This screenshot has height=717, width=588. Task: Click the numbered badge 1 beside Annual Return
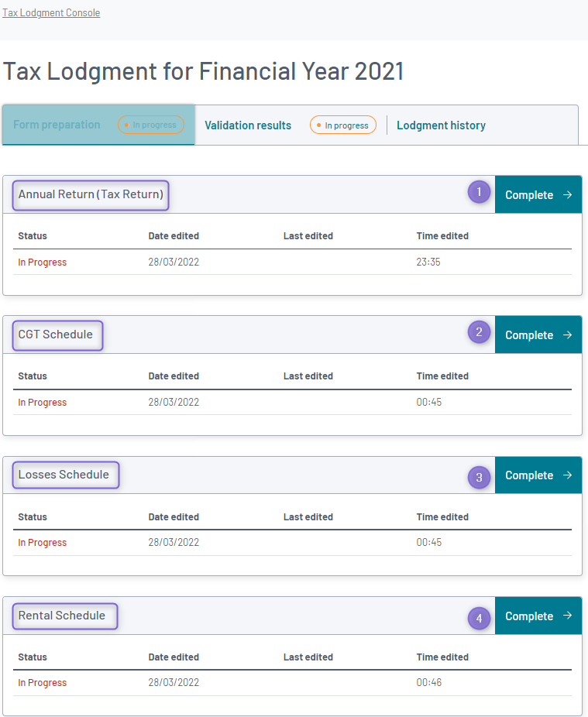point(479,192)
